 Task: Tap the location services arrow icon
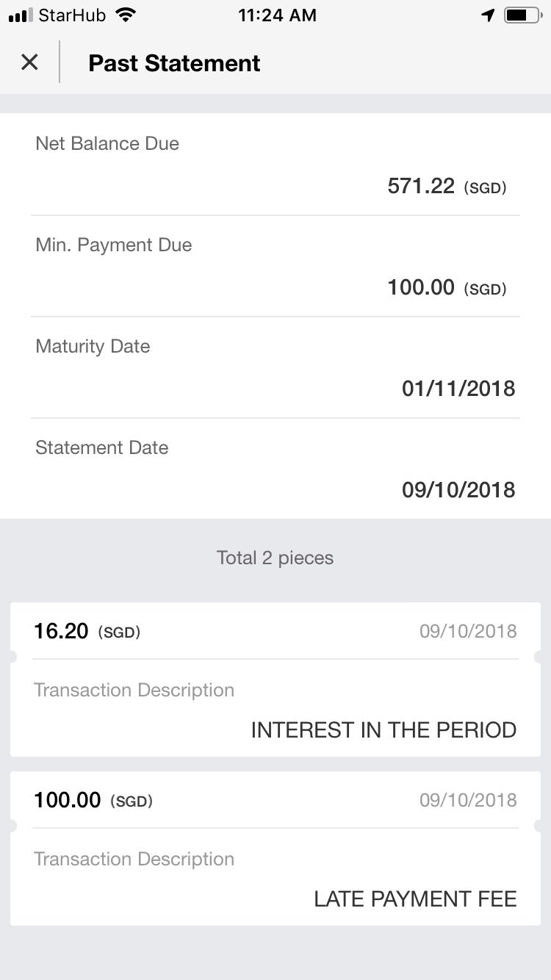click(489, 15)
